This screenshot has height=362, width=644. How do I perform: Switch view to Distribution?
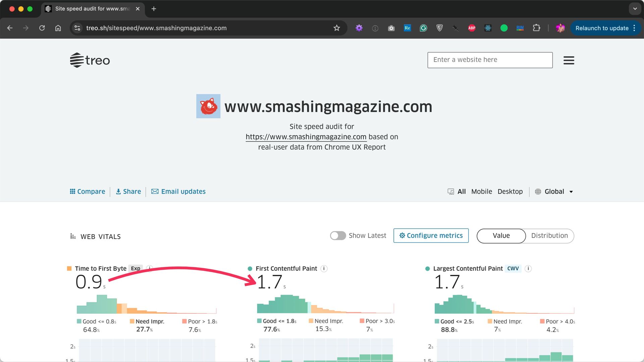(549, 236)
